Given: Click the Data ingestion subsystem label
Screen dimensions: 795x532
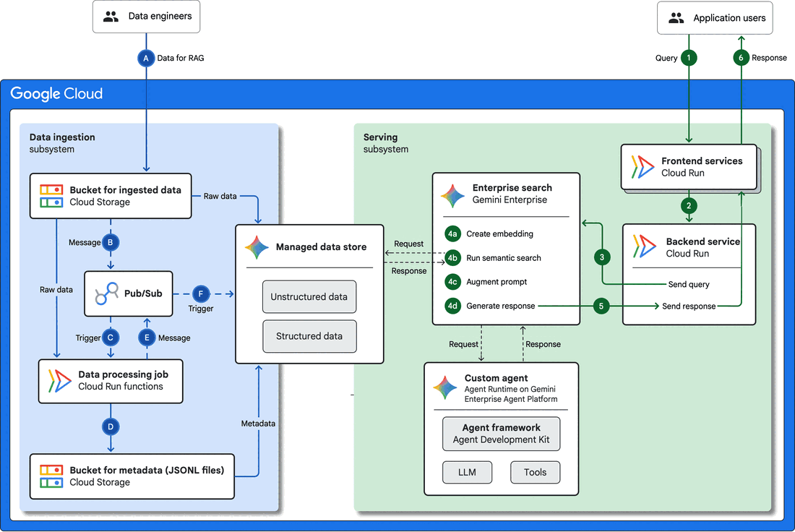Looking at the screenshot, I should click(62, 143).
